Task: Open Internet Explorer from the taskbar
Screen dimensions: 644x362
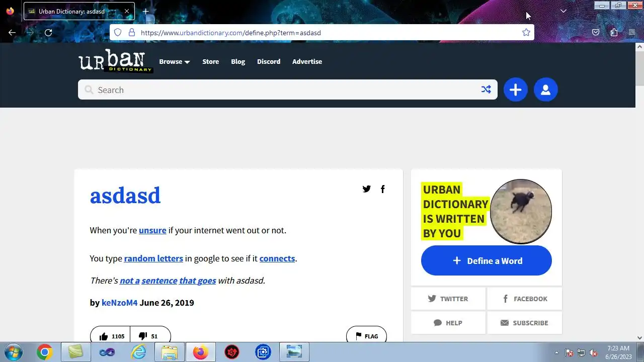Action: tap(138, 352)
